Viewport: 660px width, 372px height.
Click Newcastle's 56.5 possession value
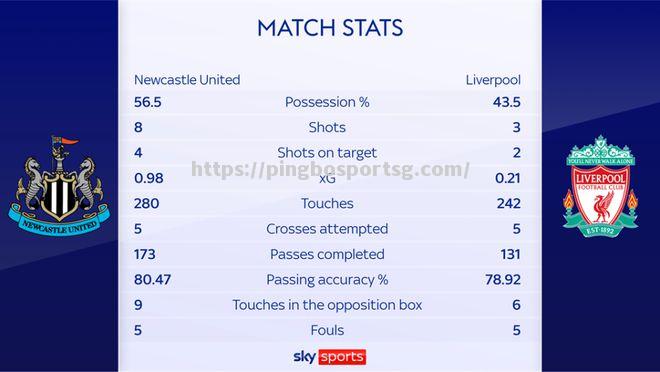pos(148,102)
